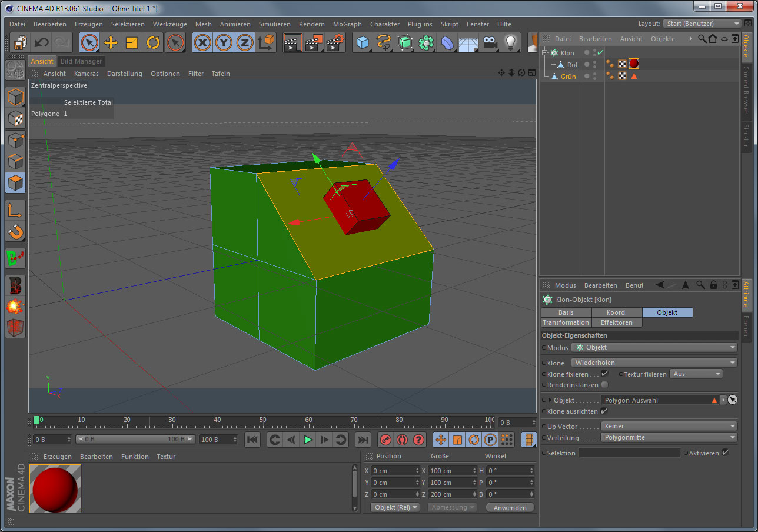The height and width of the screenshot is (532, 758).
Task: Play the animation forward
Action: tap(308, 440)
